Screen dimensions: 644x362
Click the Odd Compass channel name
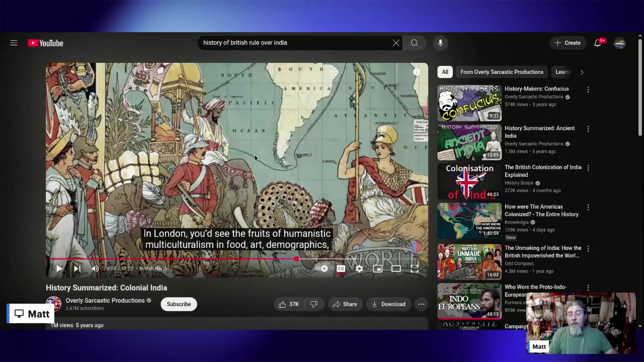pos(520,263)
